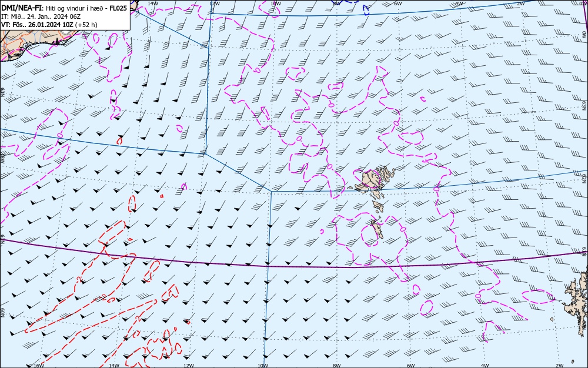Click the valid time "Fös.. 26.01.2024 10Z"
The image size is (588, 368).
pyautogui.click(x=42, y=25)
